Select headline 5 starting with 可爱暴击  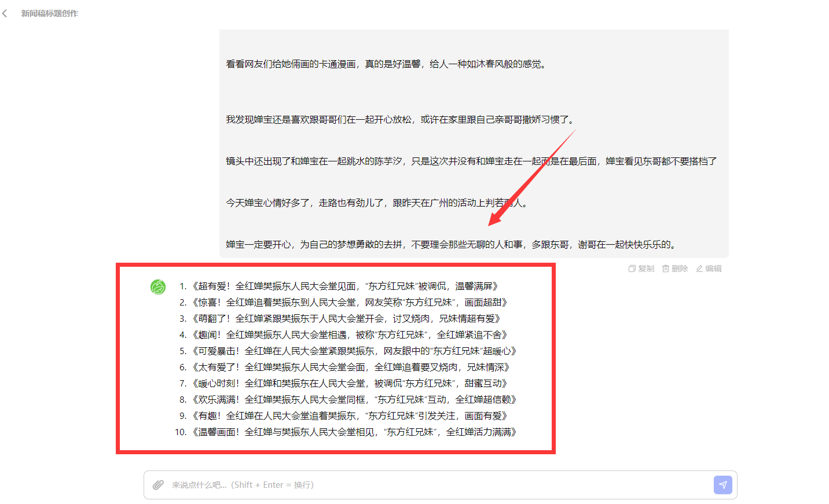(x=354, y=351)
